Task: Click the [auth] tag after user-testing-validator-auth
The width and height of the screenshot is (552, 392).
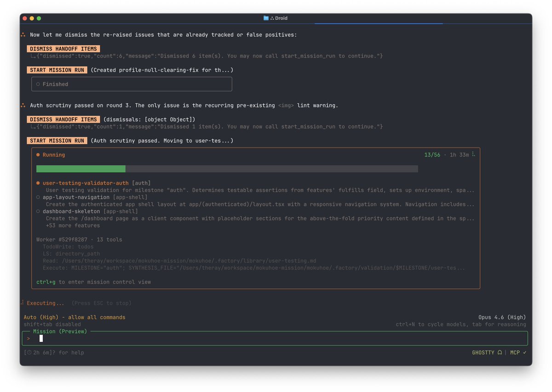Action: click(141, 183)
